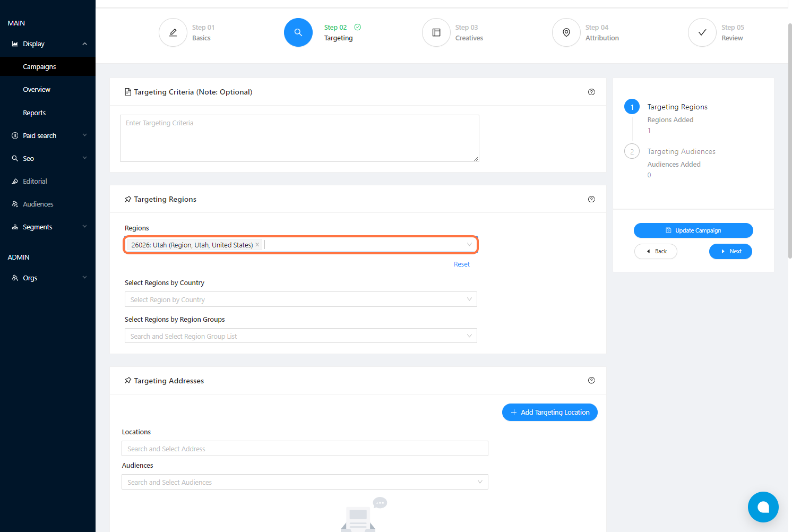Remove the Utah region tag

(257, 245)
